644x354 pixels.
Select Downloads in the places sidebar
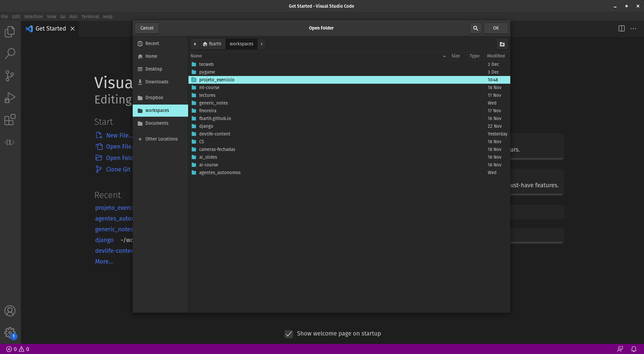(160, 82)
